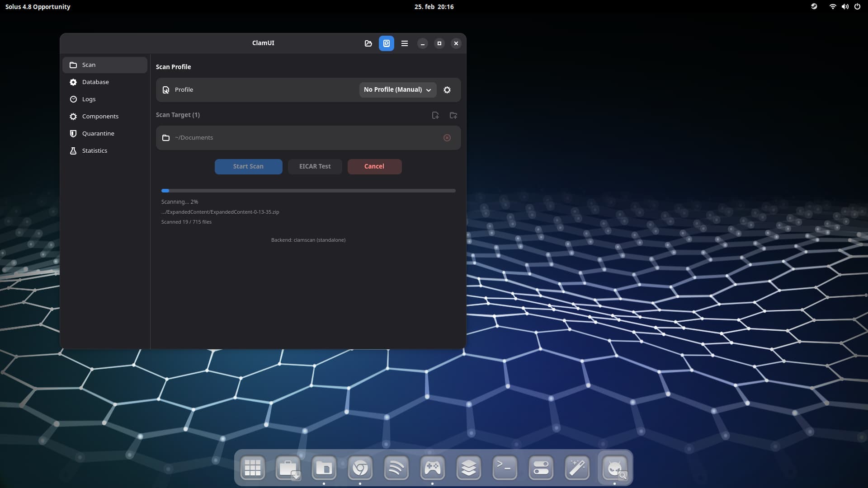This screenshot has width=868, height=488.
Task: Toggle the highlighted scan-system header button
Action: 387,43
